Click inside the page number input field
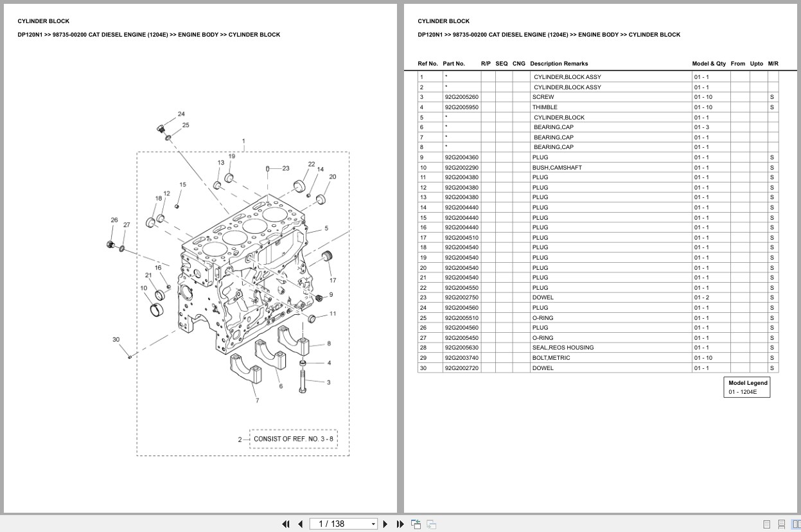 340,524
